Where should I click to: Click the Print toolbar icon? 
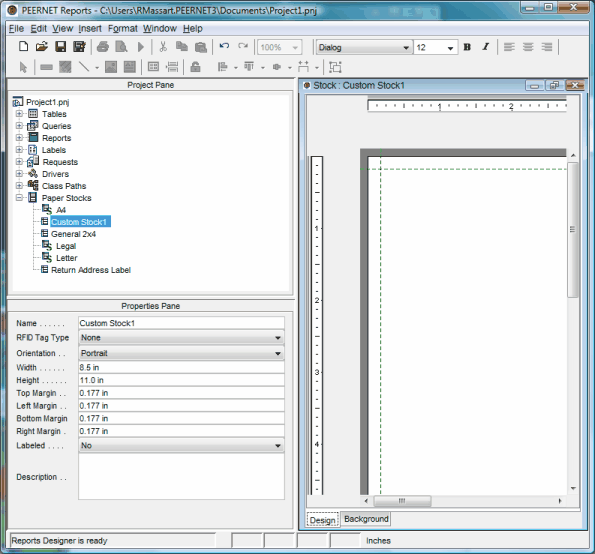[x=103, y=47]
